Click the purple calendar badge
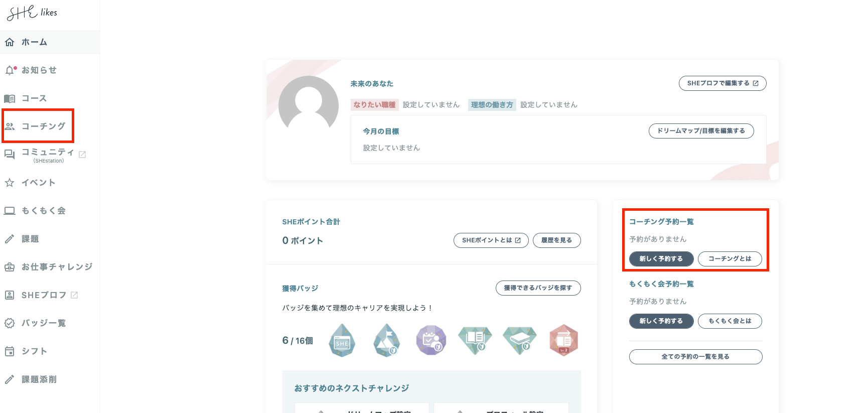This screenshot has width=868, height=413. [x=431, y=340]
